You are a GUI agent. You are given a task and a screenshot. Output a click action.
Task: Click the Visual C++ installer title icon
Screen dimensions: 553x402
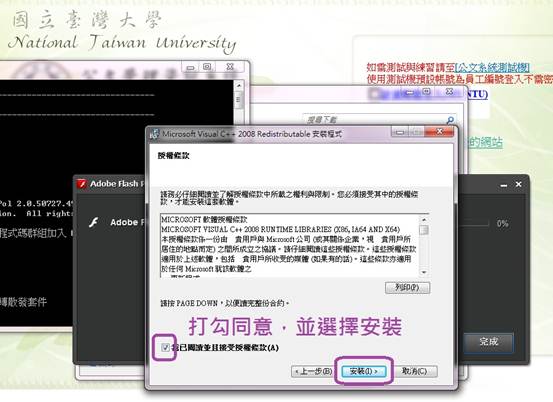154,134
